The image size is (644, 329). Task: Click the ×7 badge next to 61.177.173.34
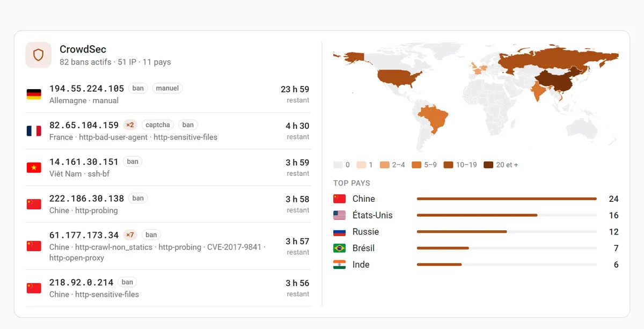point(129,235)
